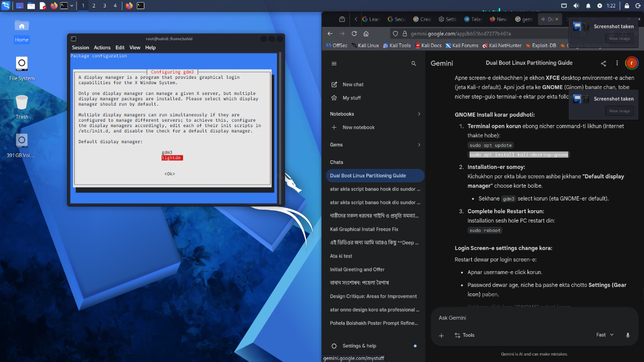Open the Exploit-DB bookmark
Image resolution: width=644 pixels, height=362 pixels.
click(540, 46)
